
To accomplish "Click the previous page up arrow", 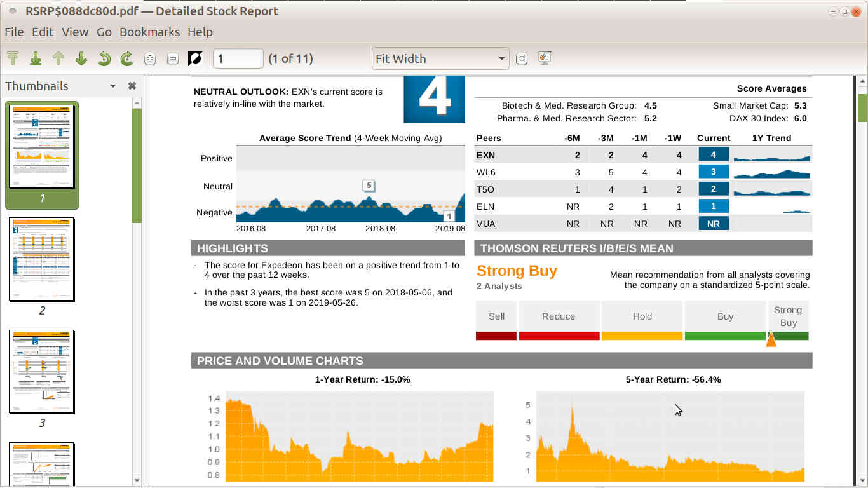I will click(58, 58).
